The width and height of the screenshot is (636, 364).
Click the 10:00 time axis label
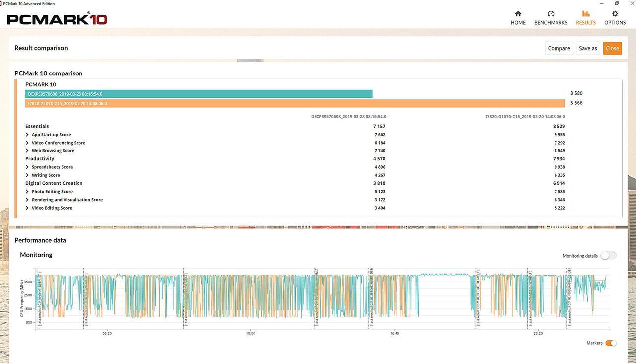[x=250, y=333]
